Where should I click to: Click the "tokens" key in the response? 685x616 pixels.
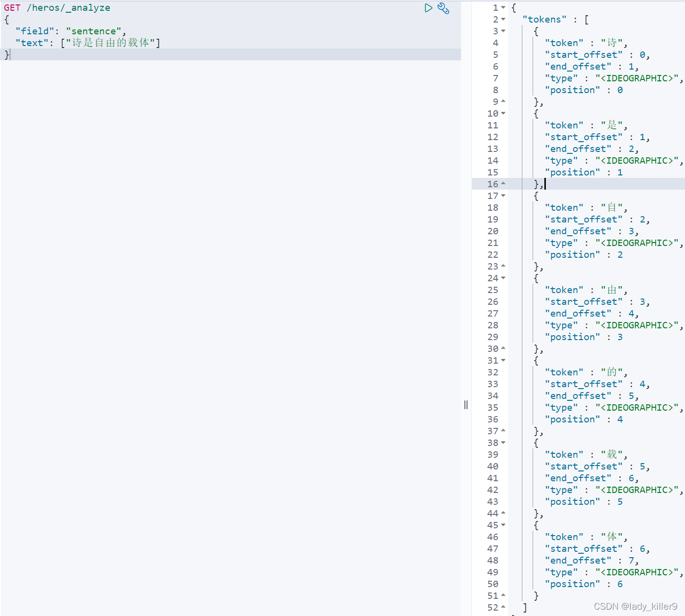pos(544,19)
